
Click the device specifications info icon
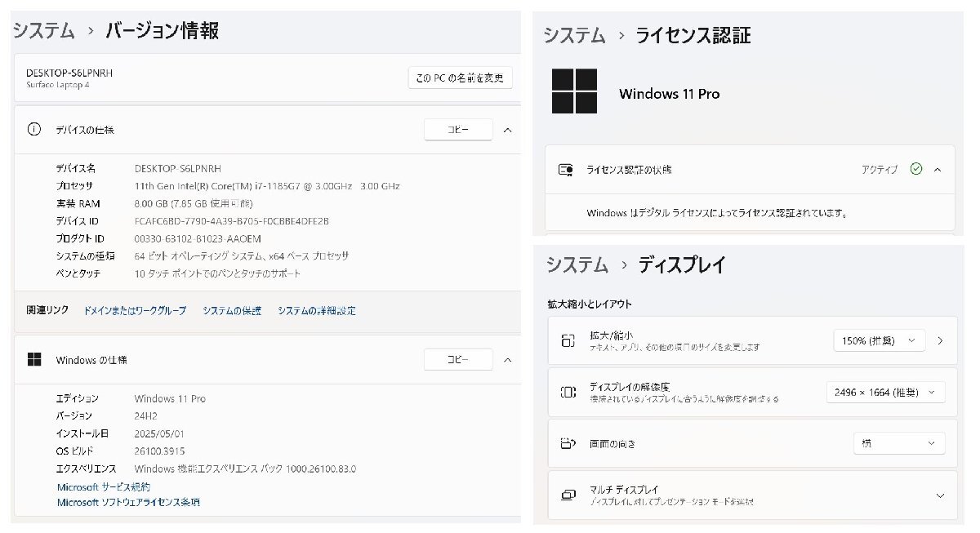[34, 130]
